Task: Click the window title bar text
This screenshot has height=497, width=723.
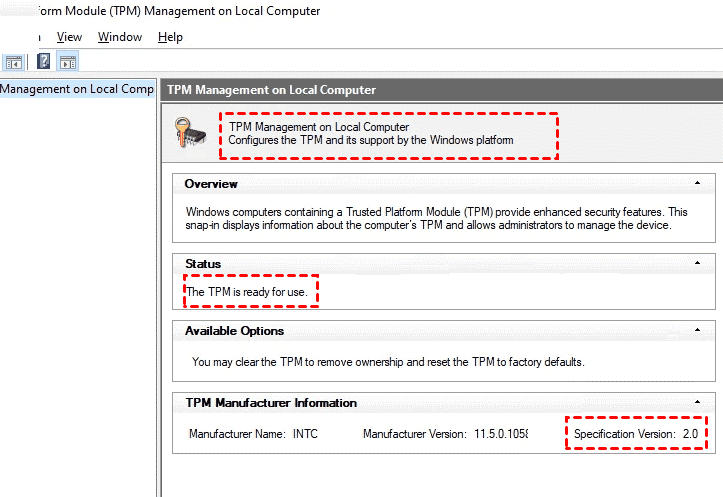Action: pos(178,11)
